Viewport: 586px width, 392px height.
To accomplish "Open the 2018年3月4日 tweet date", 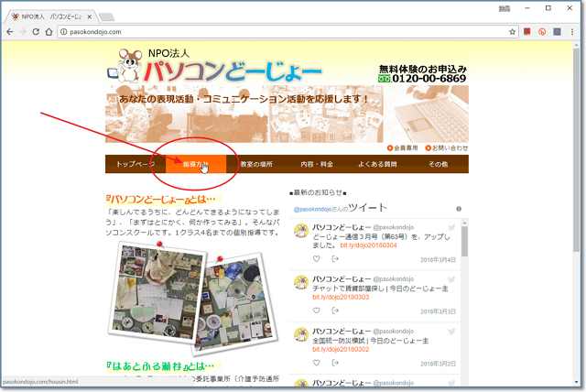I will tap(438, 260).
